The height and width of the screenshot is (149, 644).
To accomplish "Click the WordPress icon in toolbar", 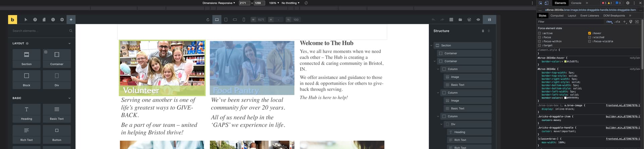I will 469,20.
